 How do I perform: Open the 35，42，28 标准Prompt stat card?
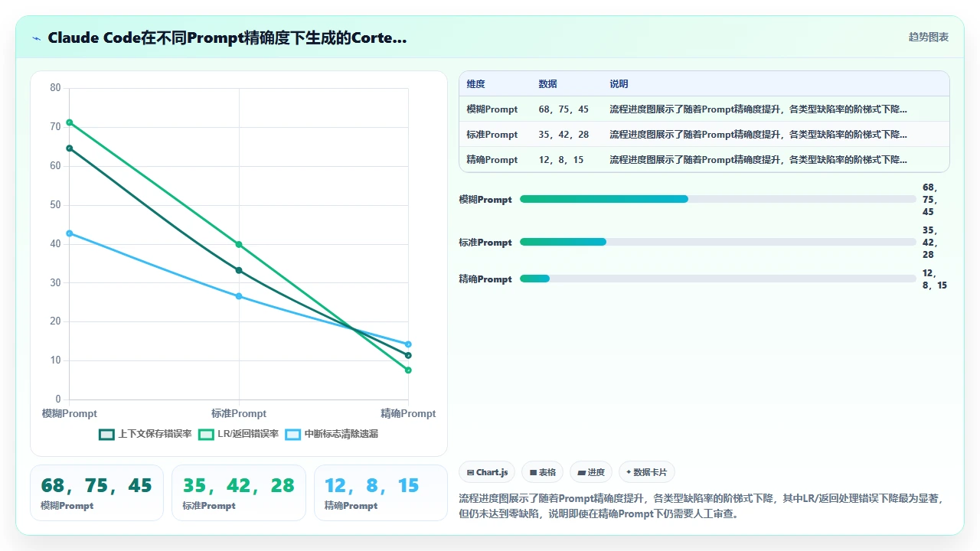[x=239, y=493]
